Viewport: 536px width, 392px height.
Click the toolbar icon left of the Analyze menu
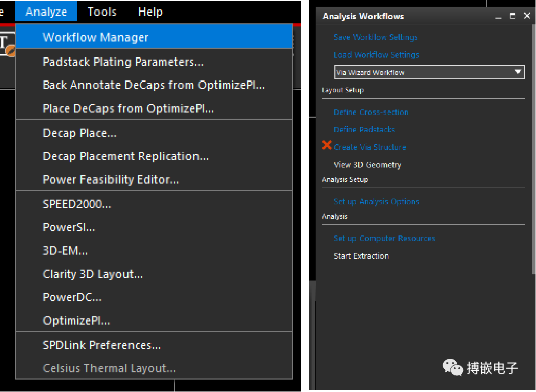point(7,45)
